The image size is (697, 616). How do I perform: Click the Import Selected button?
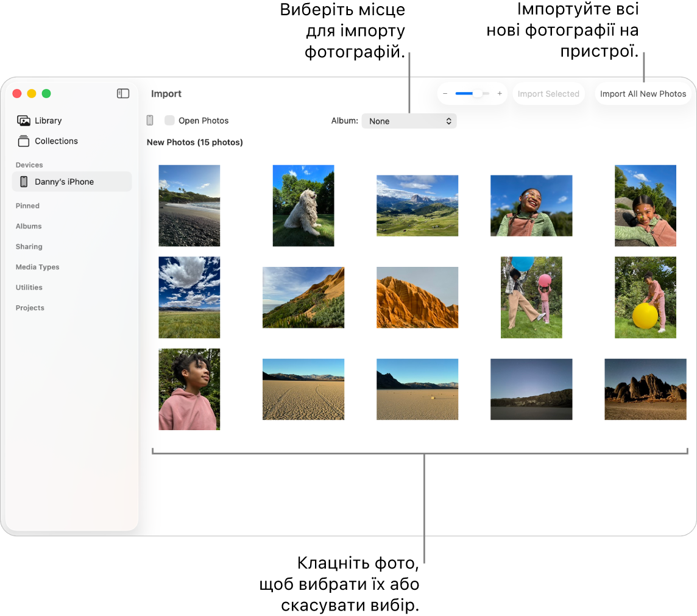click(548, 93)
